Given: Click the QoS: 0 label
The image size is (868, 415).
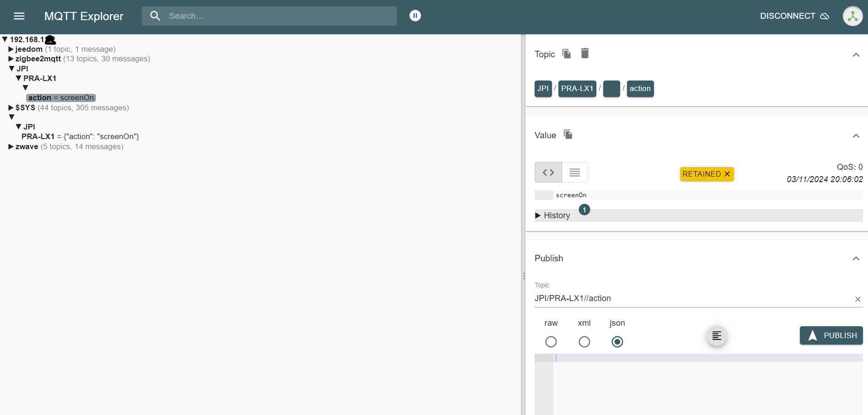Looking at the screenshot, I should [850, 167].
